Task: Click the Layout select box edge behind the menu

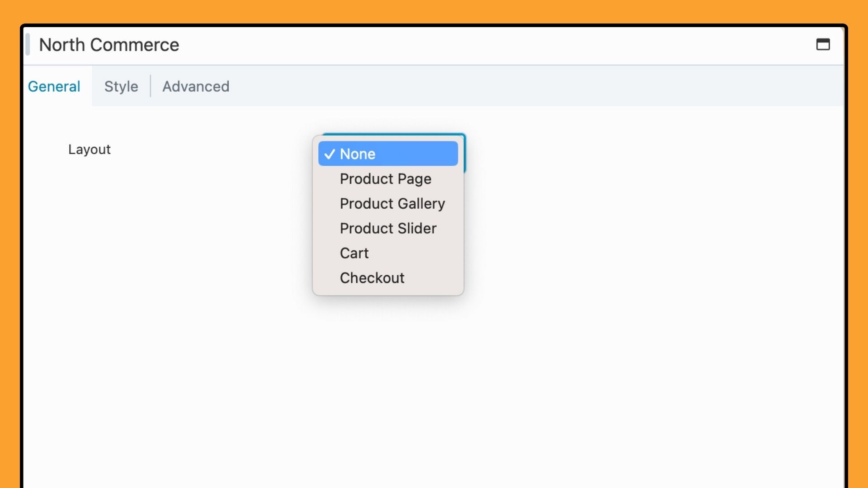Action: (x=465, y=154)
